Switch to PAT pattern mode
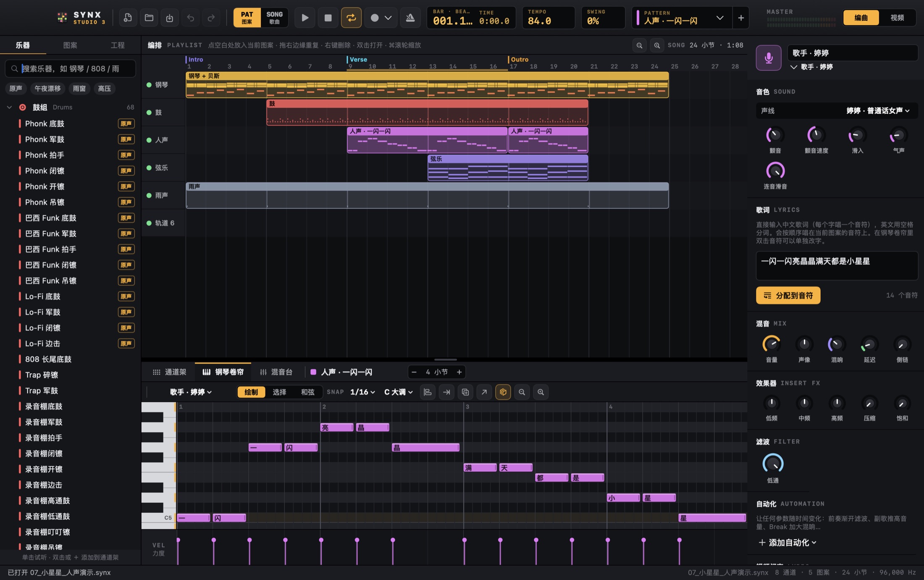924x580 pixels. click(x=247, y=18)
